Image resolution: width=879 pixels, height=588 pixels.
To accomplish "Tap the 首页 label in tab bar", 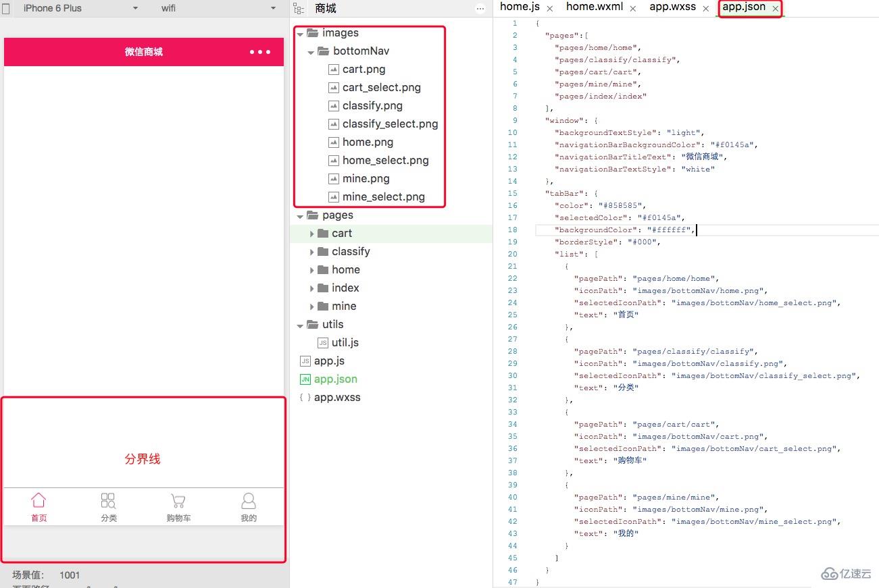I will 39,518.
